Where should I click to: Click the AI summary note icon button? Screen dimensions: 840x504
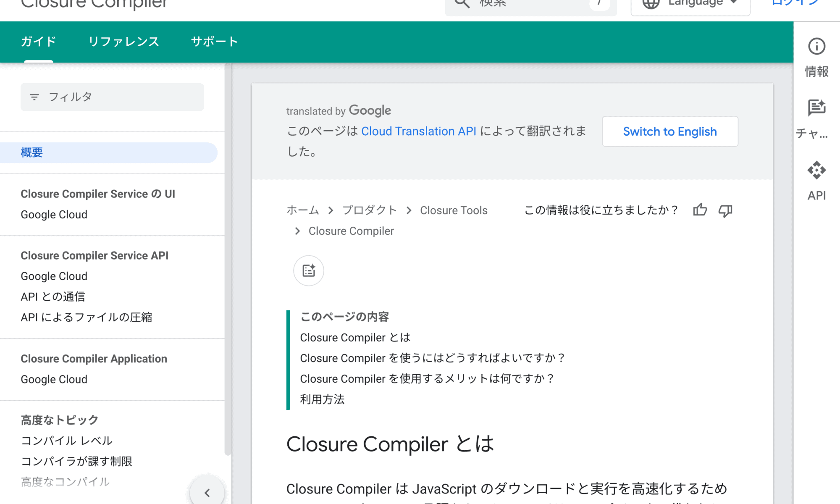(x=309, y=271)
